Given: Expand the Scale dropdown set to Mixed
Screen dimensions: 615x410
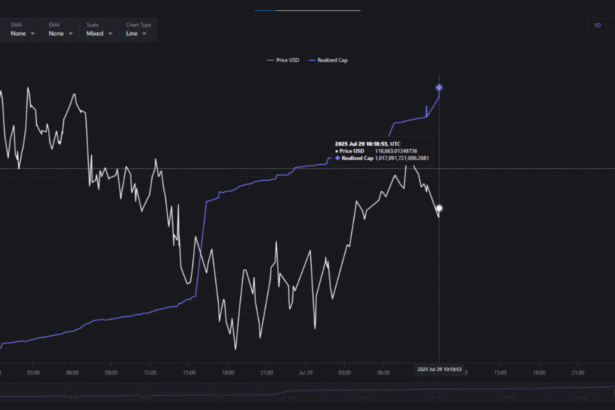Looking at the screenshot, I should pyautogui.click(x=98, y=33).
